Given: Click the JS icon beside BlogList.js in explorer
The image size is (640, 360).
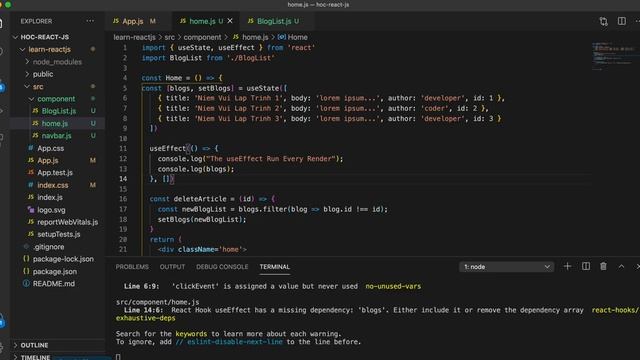Looking at the screenshot, I should point(36,111).
